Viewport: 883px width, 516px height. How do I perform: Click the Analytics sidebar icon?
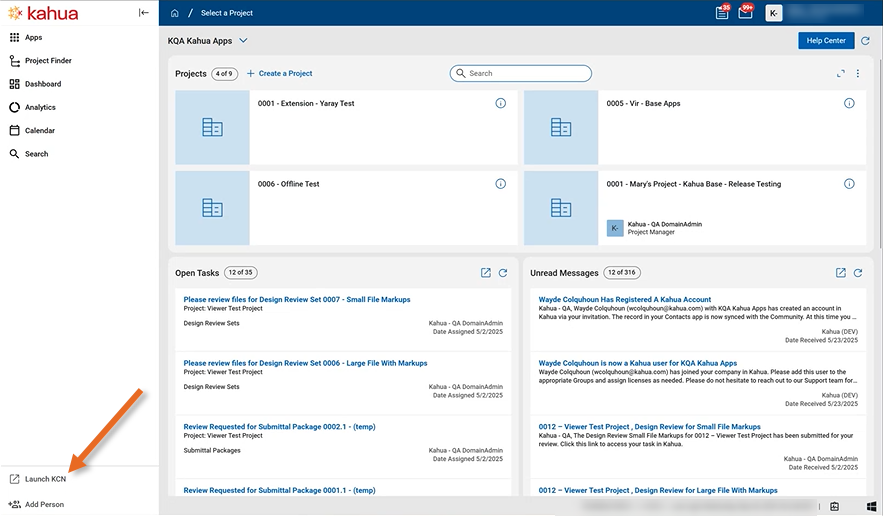(15, 107)
